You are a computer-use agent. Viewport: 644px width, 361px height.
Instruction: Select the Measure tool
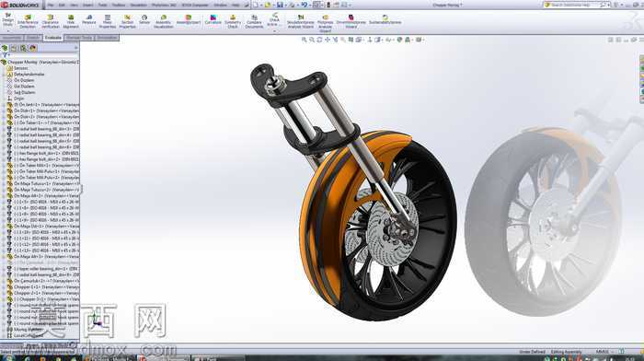(x=88, y=19)
